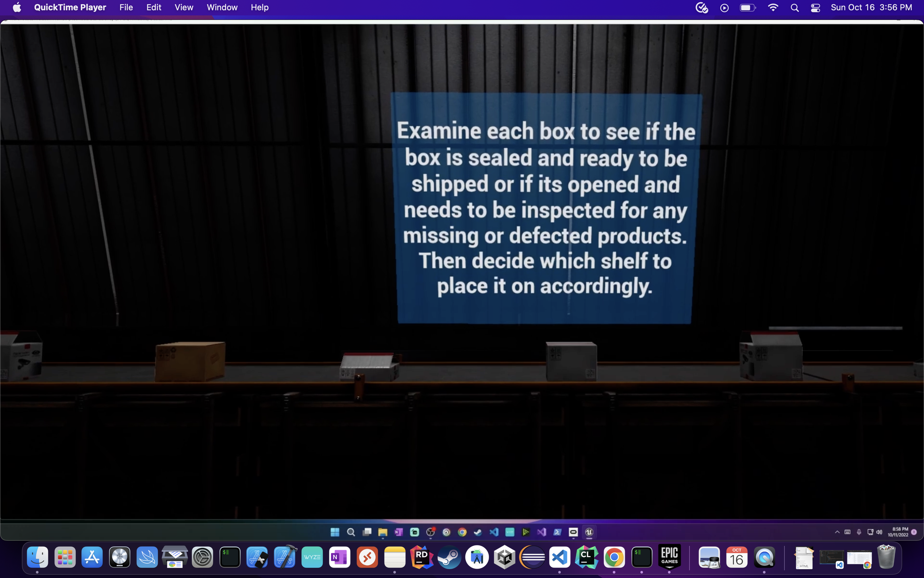Launch Android Studio from Dock
This screenshot has height=578, width=924.
click(x=477, y=557)
